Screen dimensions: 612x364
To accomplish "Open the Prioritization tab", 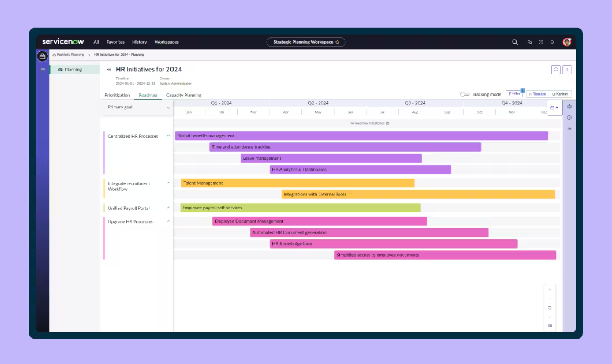I will pos(117,95).
